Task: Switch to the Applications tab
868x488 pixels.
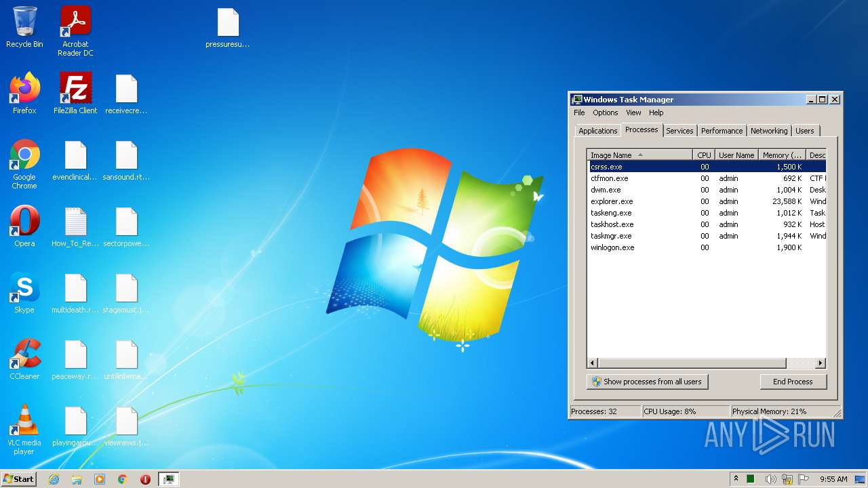Action: point(597,131)
